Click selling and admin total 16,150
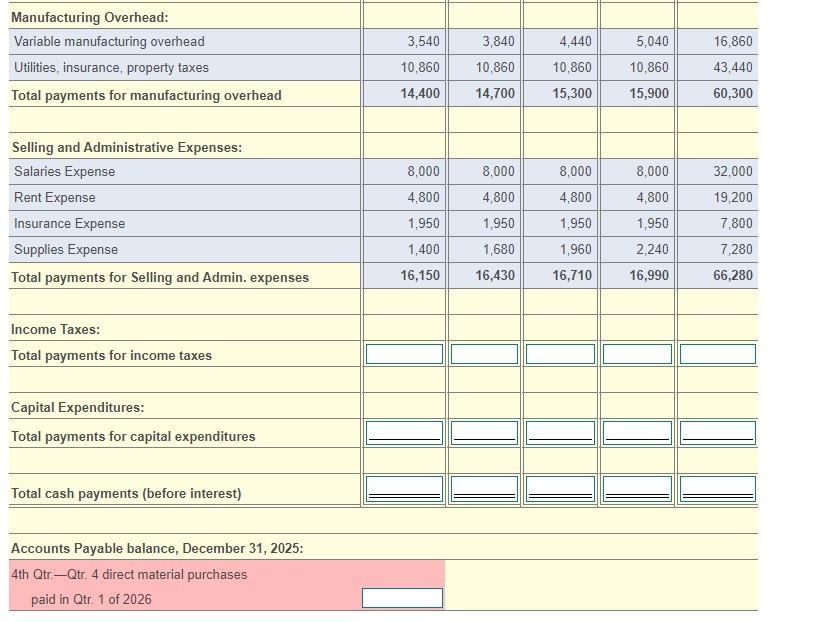The image size is (826, 622). pyautogui.click(x=420, y=275)
